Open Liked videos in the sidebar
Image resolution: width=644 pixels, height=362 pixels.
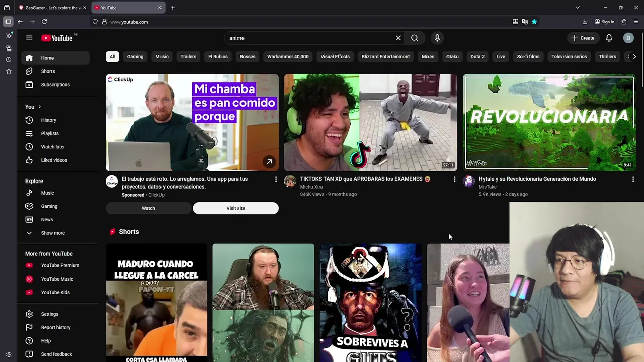55,160
